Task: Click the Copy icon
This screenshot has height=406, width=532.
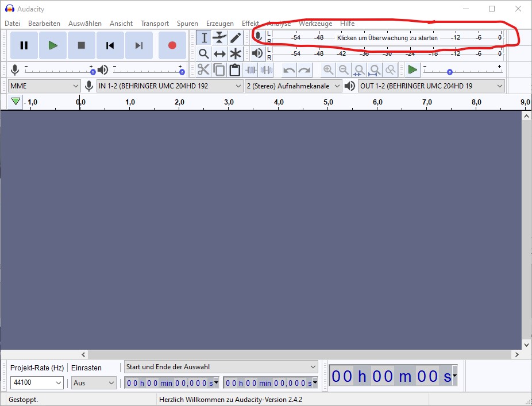Action: click(x=219, y=70)
